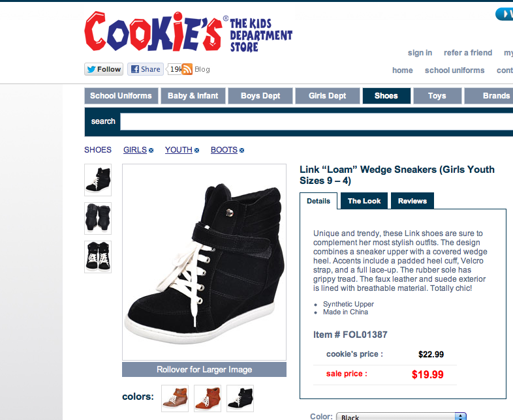Remove the GIRLS filter via its x icon
513x420 pixels.
point(151,151)
